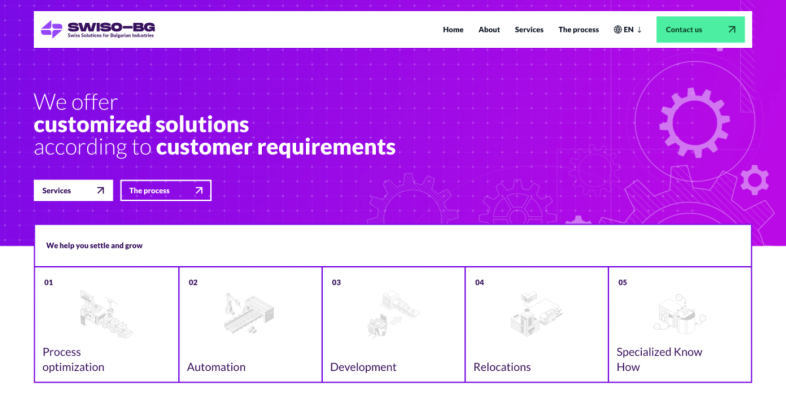Image resolution: width=786 pixels, height=418 pixels.
Task: Click the "04" card number
Action: pyautogui.click(x=480, y=283)
